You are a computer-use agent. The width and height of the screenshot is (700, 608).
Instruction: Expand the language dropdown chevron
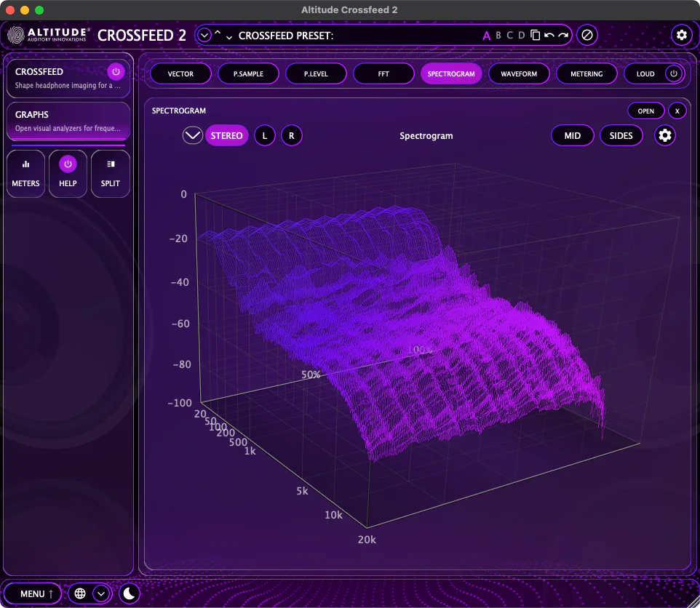101,593
